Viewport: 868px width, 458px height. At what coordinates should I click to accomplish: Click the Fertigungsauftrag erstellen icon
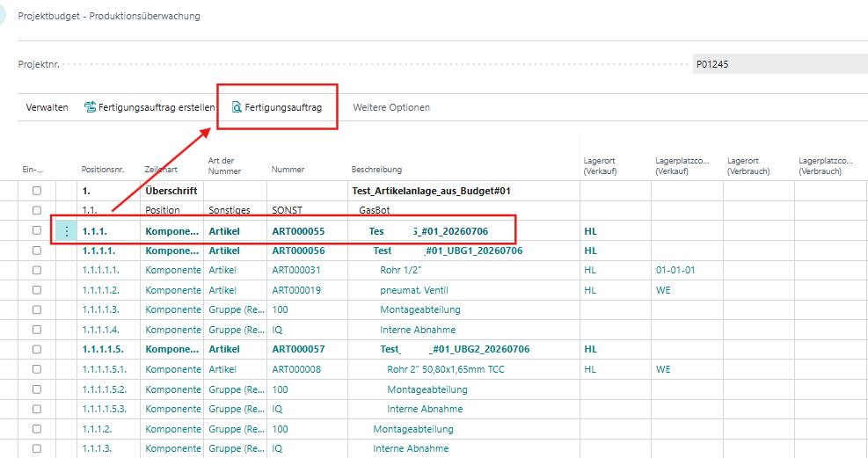[90, 106]
